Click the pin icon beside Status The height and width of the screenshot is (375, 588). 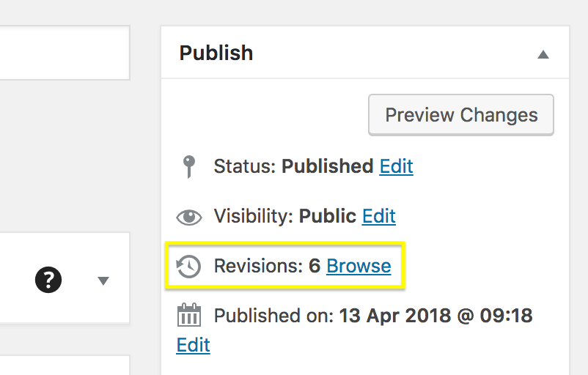pos(189,167)
